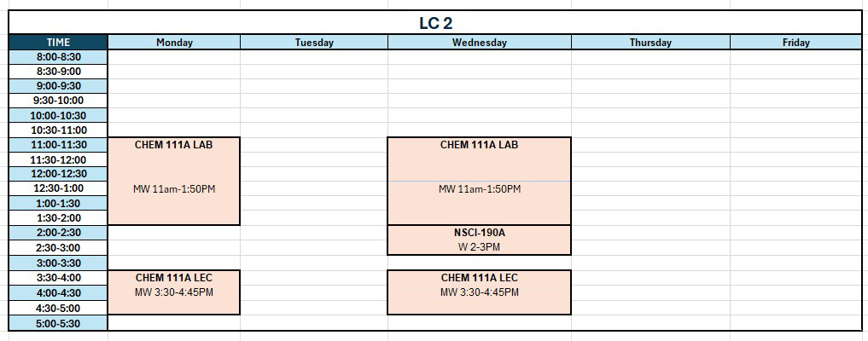This screenshot has width=868, height=341.
Task: Select the Wednesday column header
Action: [x=480, y=42]
